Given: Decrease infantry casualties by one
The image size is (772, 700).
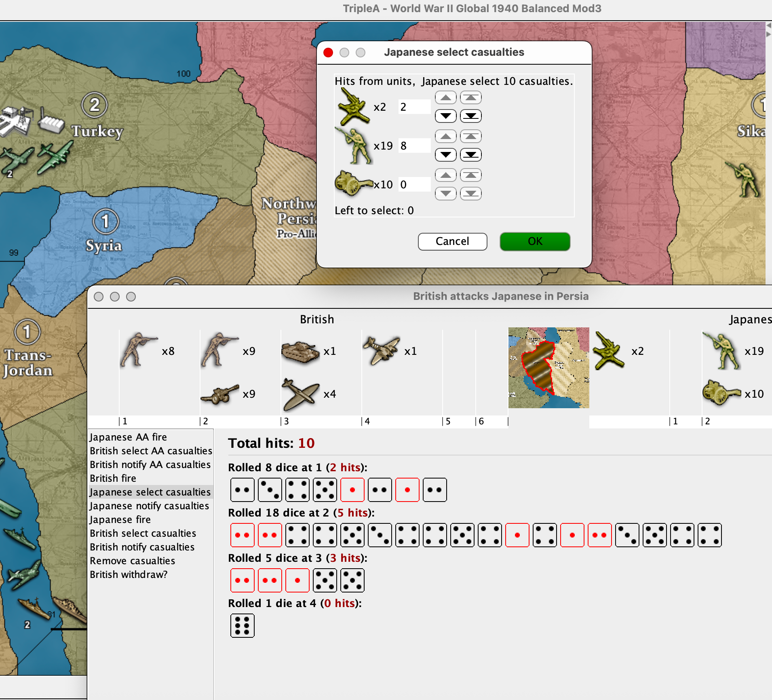Looking at the screenshot, I should (x=446, y=155).
